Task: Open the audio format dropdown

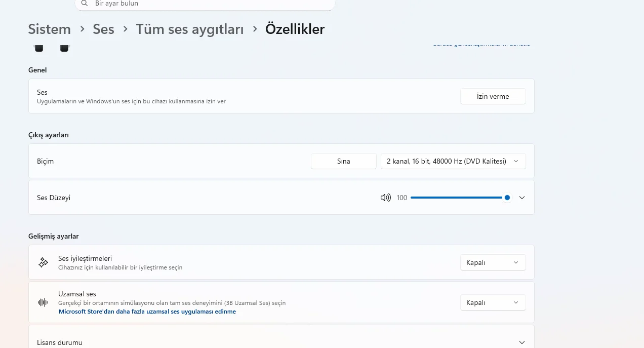Action: click(453, 161)
